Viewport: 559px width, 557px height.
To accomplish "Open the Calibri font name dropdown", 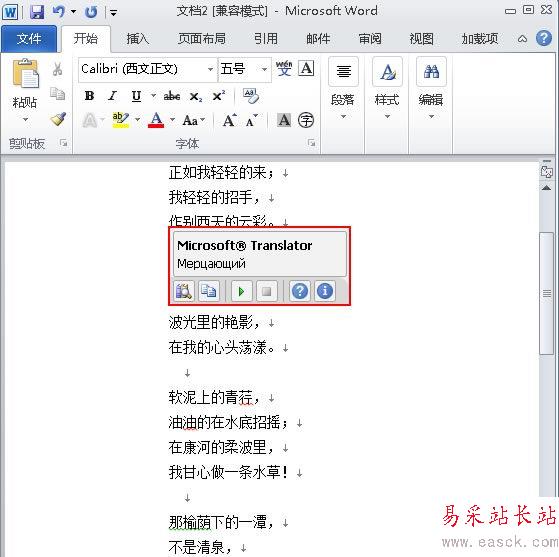I will [210, 69].
